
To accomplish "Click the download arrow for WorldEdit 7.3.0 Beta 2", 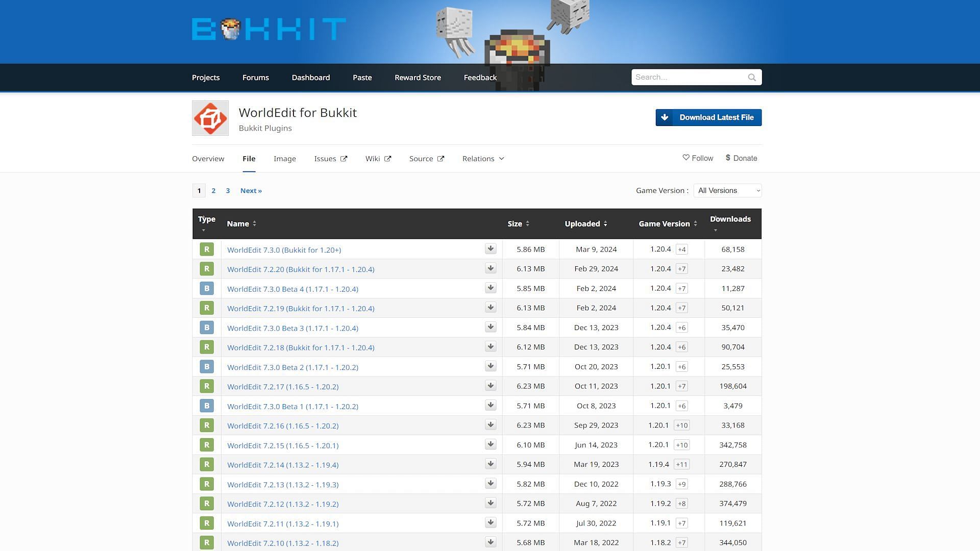I will click(491, 366).
